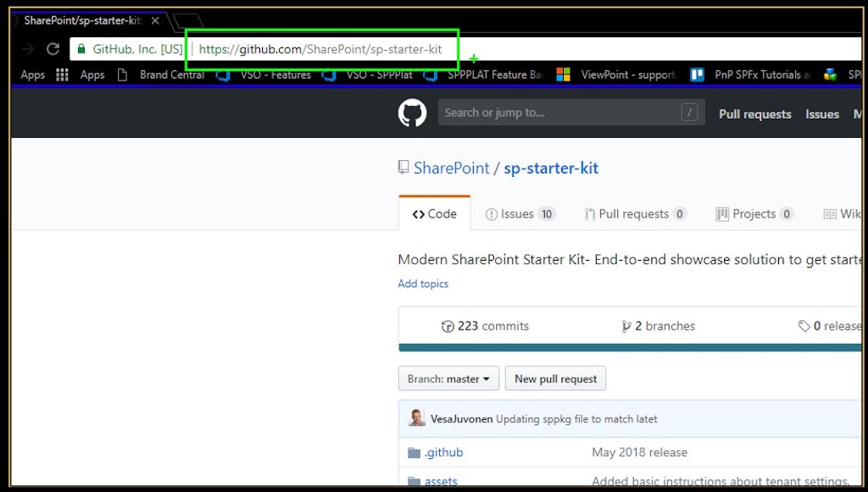The image size is (868, 492).
Task: Click the May 2018 release commit message
Action: click(639, 452)
